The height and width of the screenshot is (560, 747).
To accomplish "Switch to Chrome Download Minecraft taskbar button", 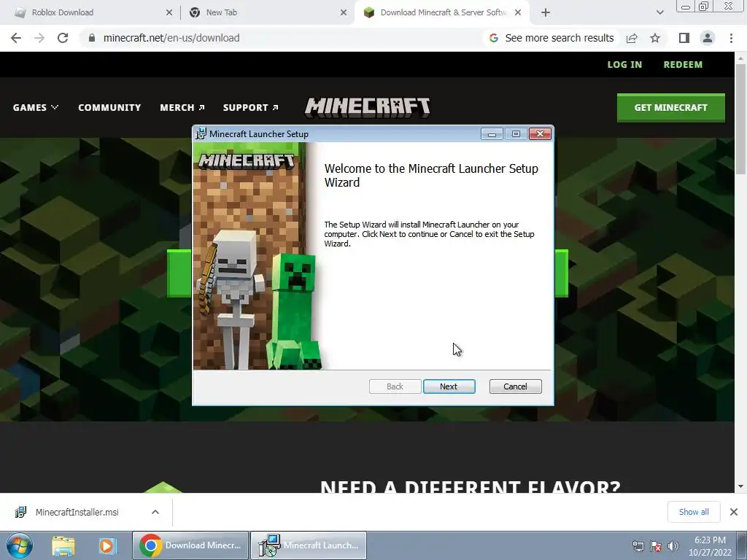I will point(190,545).
